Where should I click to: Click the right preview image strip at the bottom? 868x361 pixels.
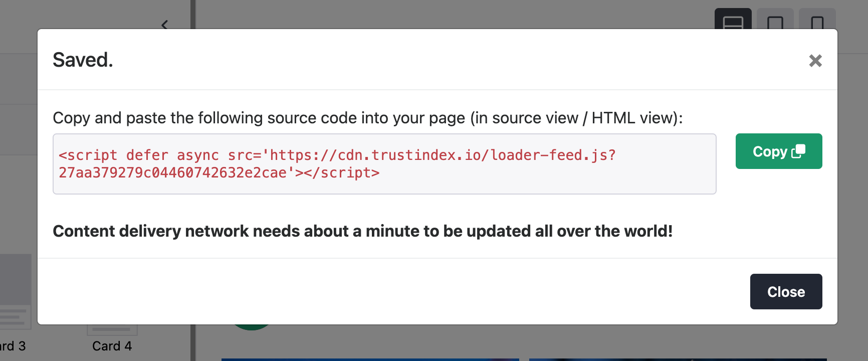(x=678, y=359)
